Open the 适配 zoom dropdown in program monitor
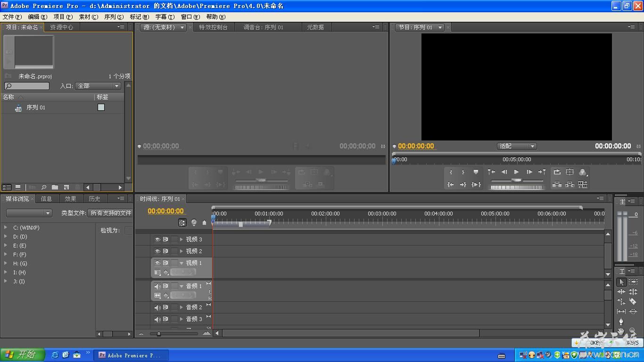This screenshot has width=644, height=362. [x=517, y=146]
